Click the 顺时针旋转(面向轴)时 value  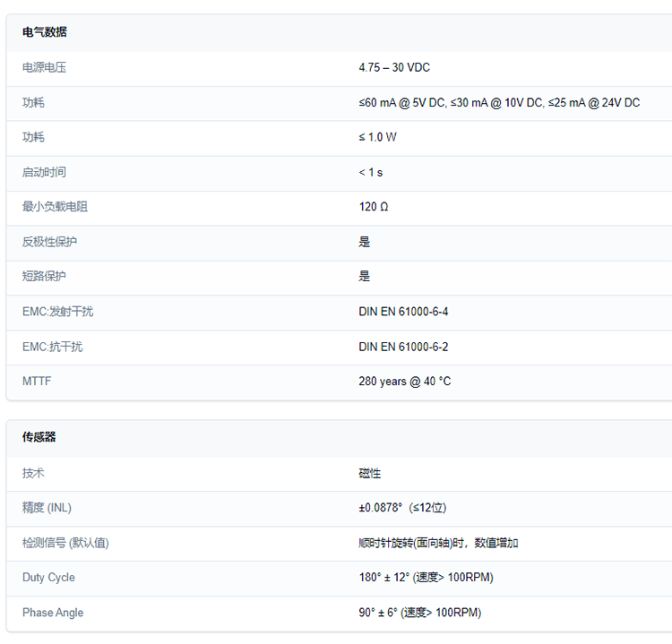coord(438,543)
